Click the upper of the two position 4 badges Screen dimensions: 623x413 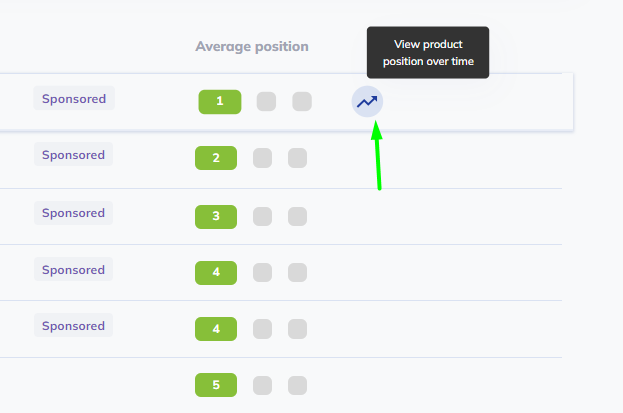tap(215, 271)
